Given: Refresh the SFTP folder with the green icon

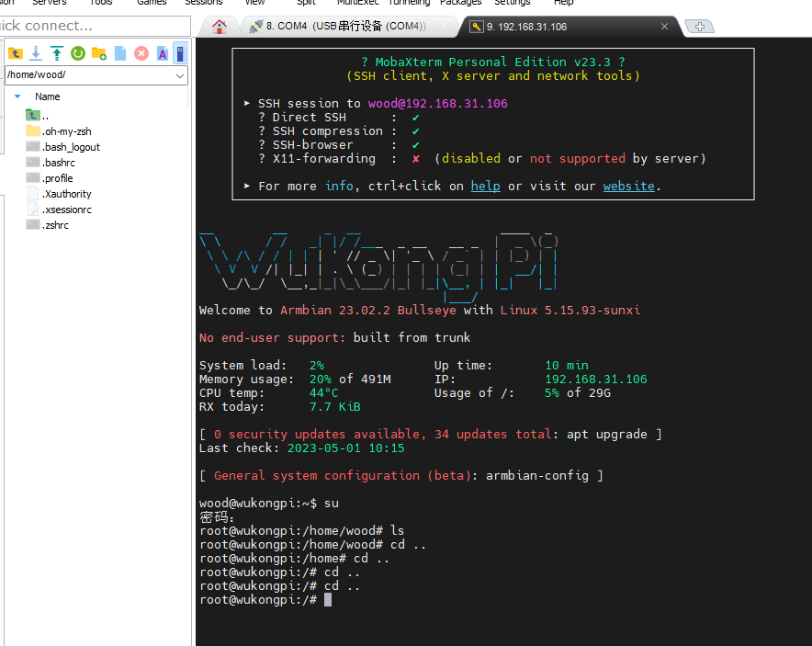Looking at the screenshot, I should pyautogui.click(x=78, y=53).
